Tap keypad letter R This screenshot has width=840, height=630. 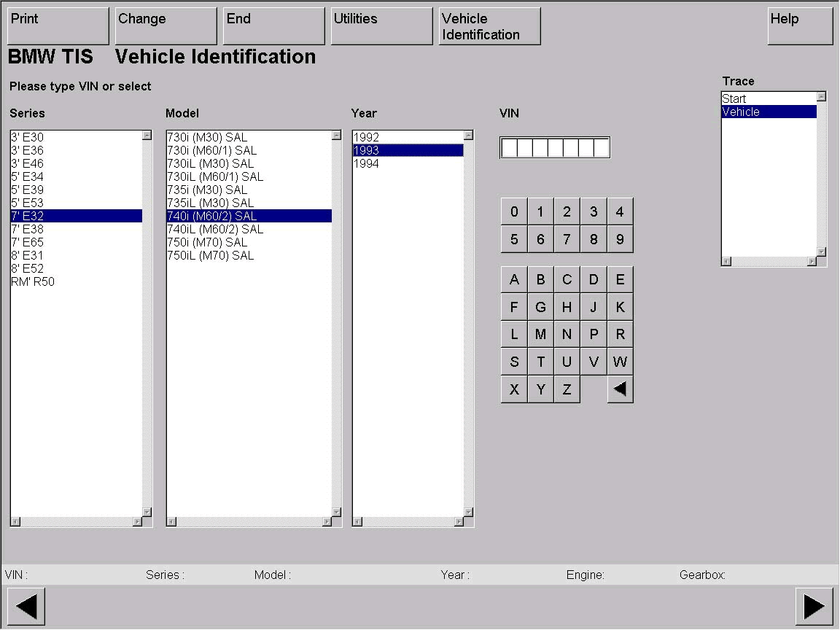pos(620,334)
